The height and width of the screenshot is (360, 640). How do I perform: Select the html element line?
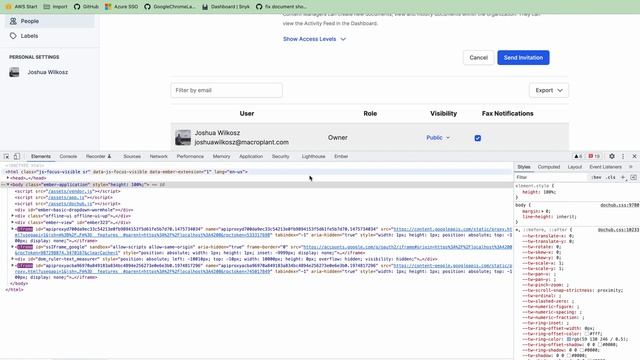point(127,172)
